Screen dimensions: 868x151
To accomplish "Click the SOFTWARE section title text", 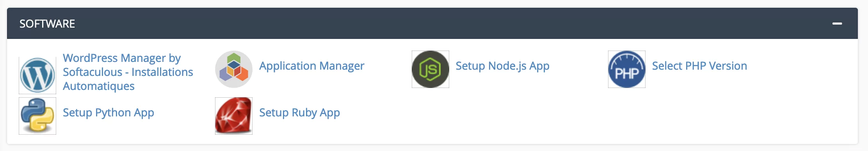I will point(47,24).
